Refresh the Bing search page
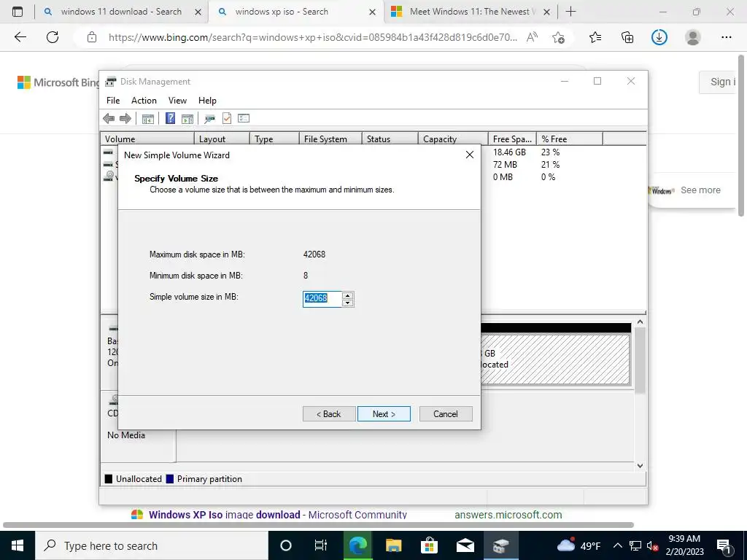747x560 pixels. tap(53, 37)
